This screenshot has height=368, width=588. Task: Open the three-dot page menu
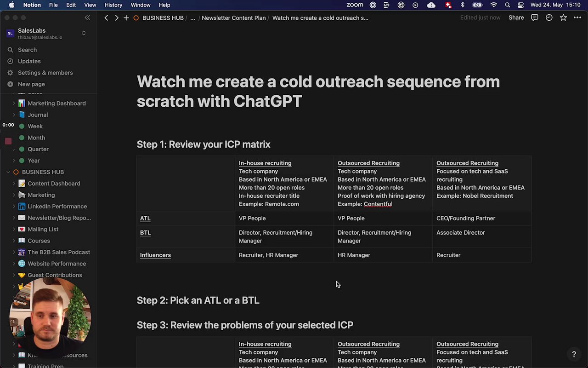[x=577, y=17]
